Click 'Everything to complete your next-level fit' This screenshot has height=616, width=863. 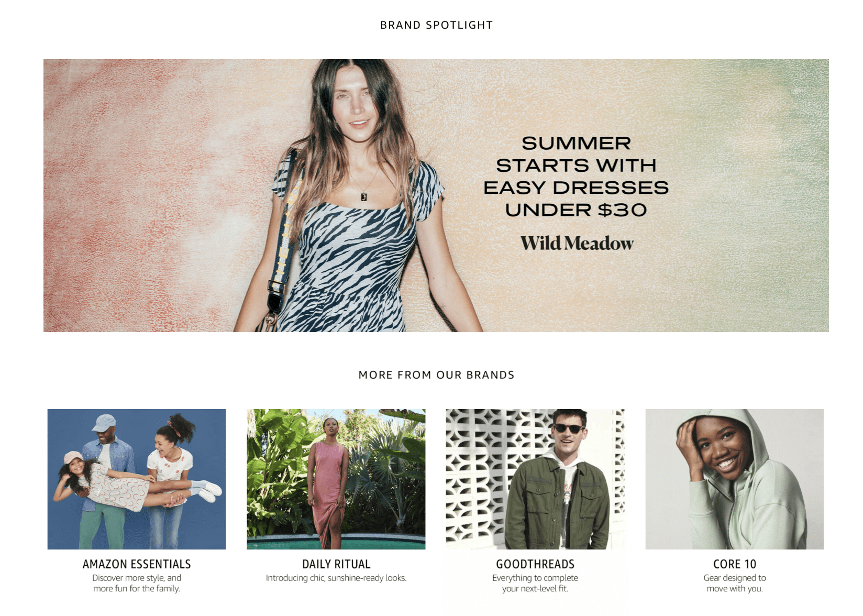tap(535, 583)
